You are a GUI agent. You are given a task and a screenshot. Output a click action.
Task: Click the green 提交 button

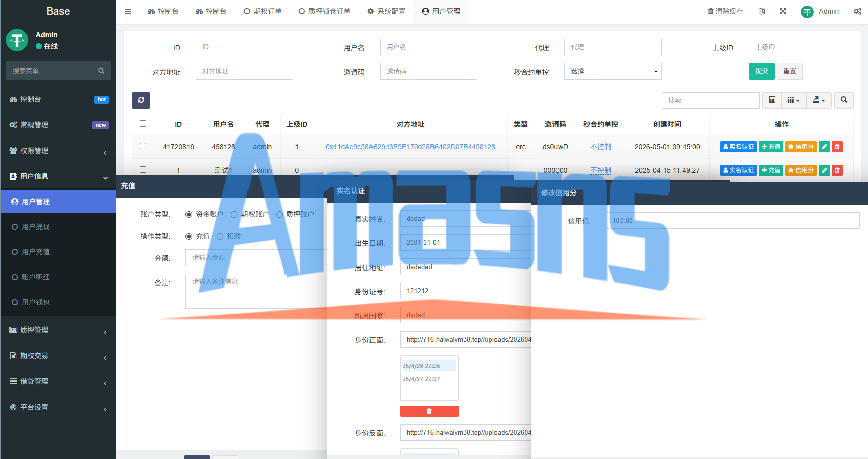pyautogui.click(x=761, y=71)
